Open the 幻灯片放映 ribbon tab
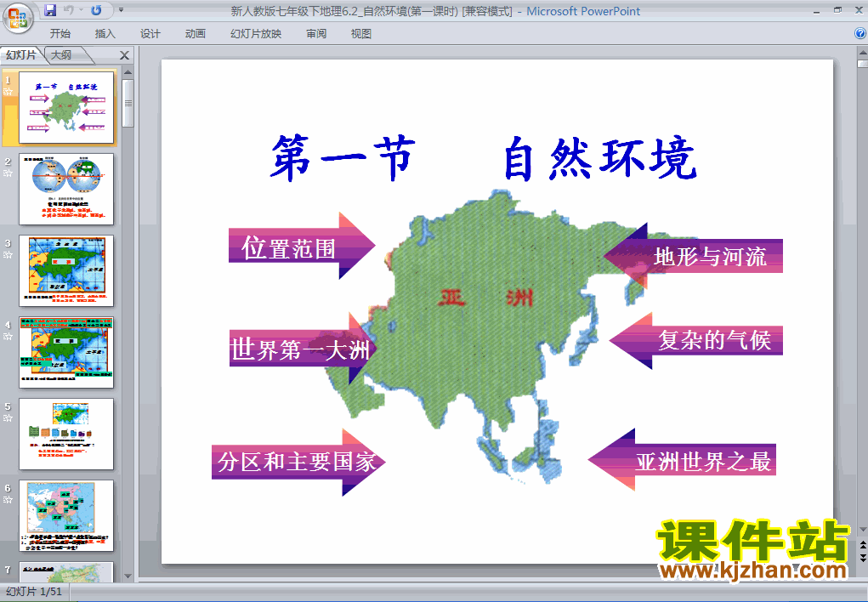Image resolution: width=868 pixels, height=602 pixels. click(256, 34)
